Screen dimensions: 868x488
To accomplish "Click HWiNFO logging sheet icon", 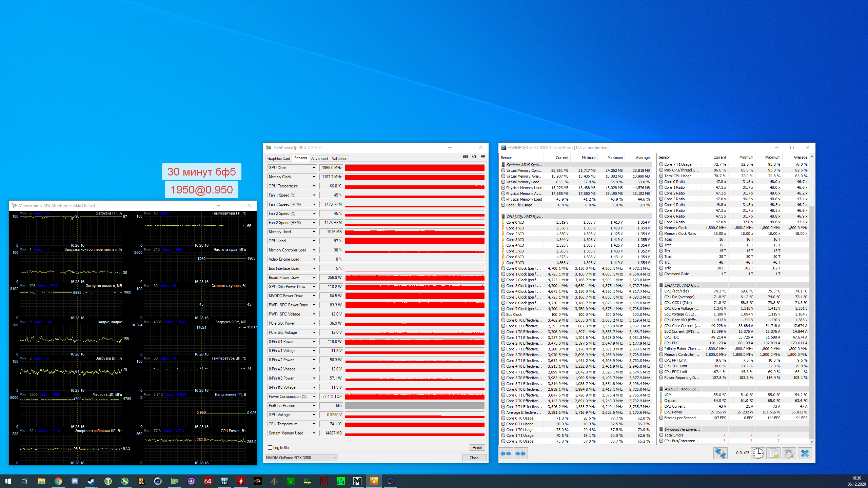I will coord(774,453).
